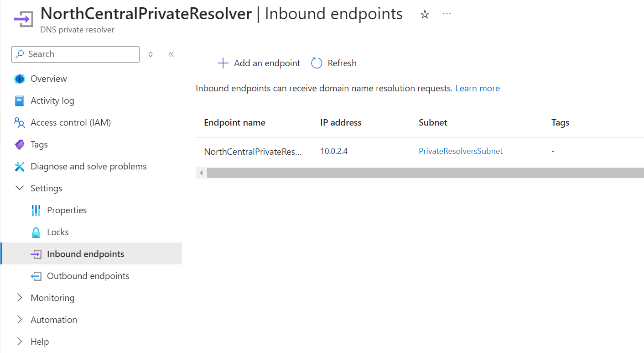Click the plus icon for Add endpoint
Viewport: 644px width, 353px height.
pyautogui.click(x=223, y=63)
